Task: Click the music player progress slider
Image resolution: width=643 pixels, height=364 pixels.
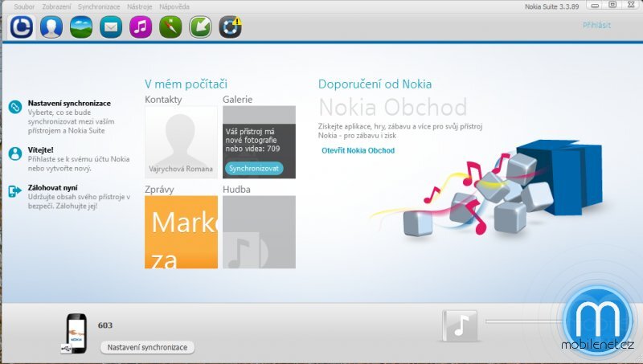Action: (x=525, y=321)
